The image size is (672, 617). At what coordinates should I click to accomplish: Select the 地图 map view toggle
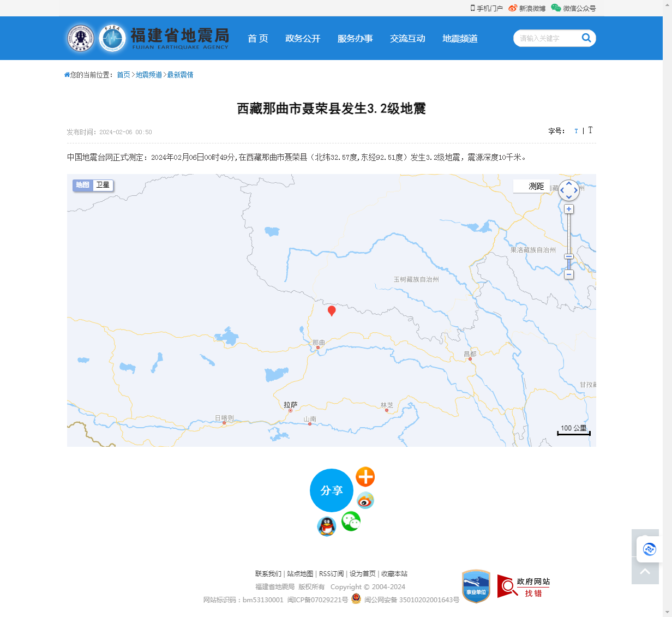coord(83,185)
